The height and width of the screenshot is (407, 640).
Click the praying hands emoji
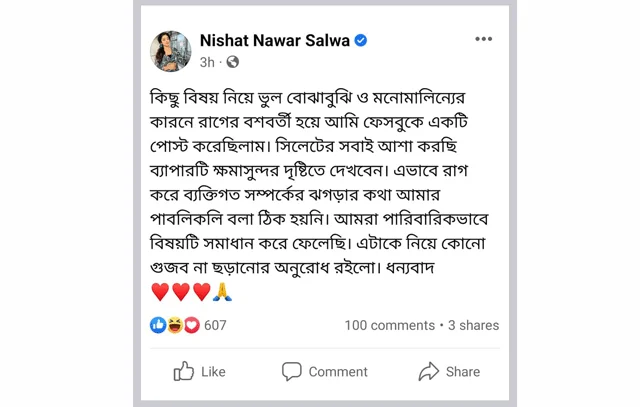pyautogui.click(x=223, y=292)
